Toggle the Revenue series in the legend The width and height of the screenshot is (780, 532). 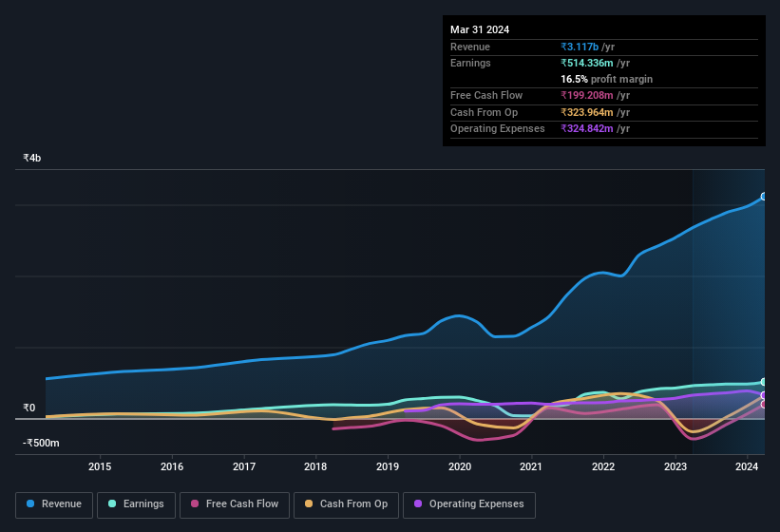point(54,504)
